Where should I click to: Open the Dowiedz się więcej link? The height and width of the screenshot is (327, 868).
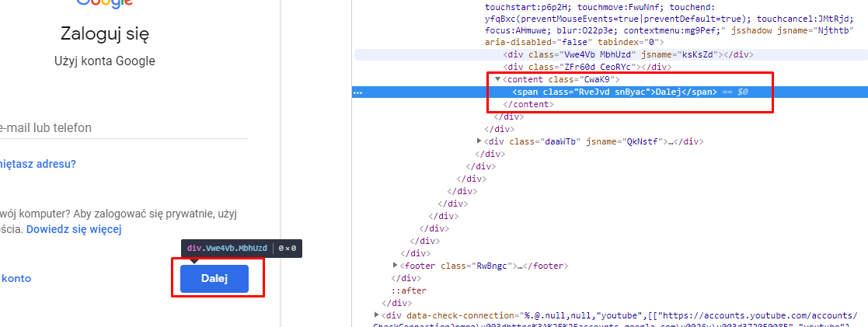[74, 229]
